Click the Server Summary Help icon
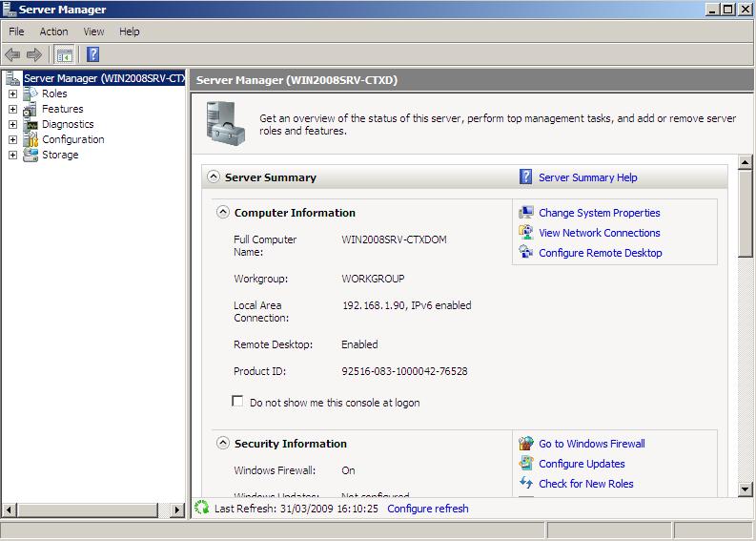 click(525, 177)
